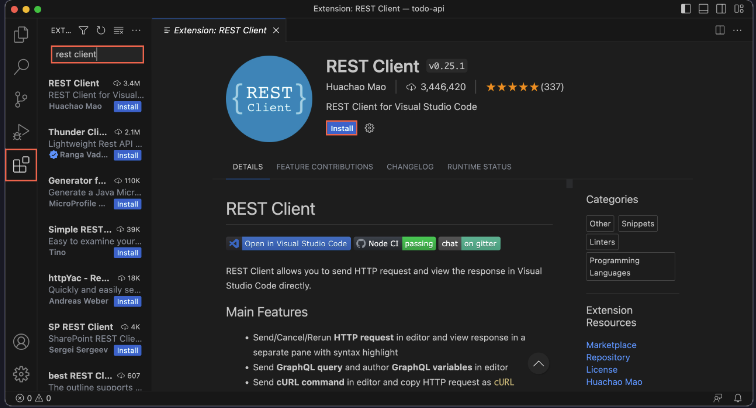The width and height of the screenshot is (756, 408).
Task: Customize layout icon in title bar
Action: click(739, 9)
